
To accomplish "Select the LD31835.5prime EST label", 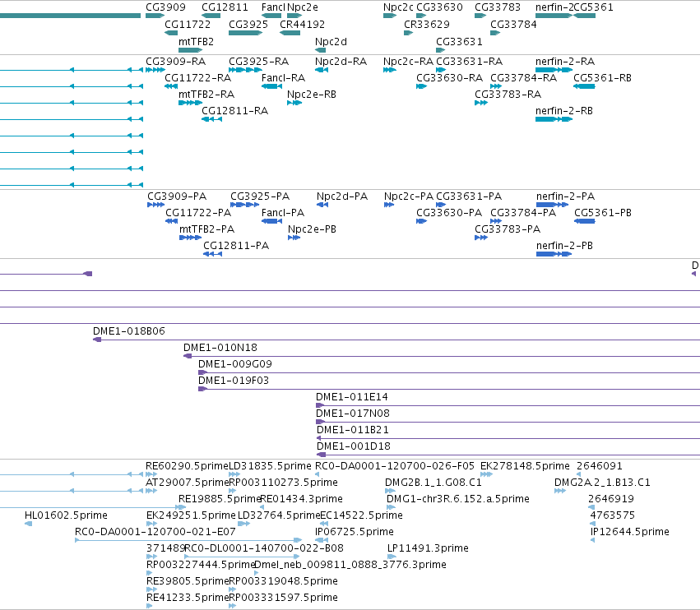I will tap(270, 466).
